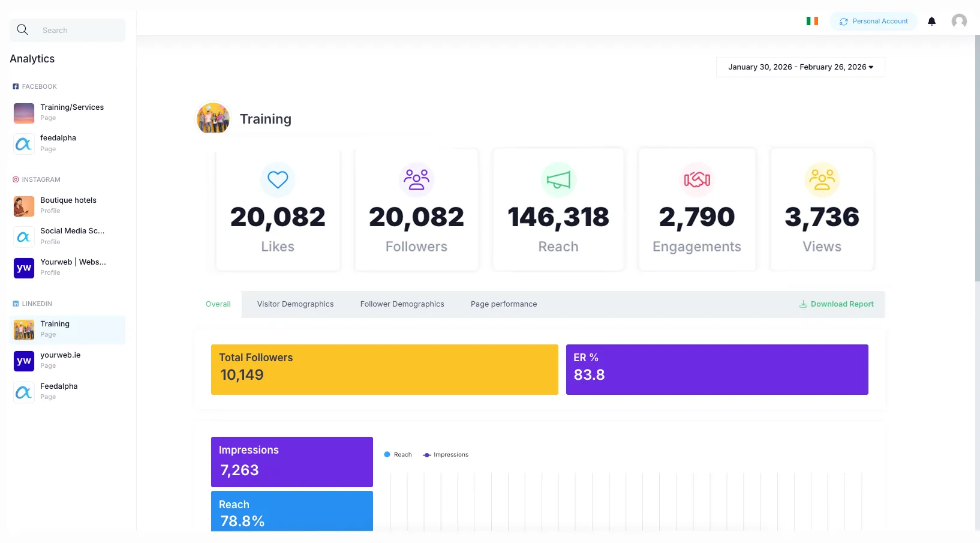Open the Page performance tab

coord(504,304)
